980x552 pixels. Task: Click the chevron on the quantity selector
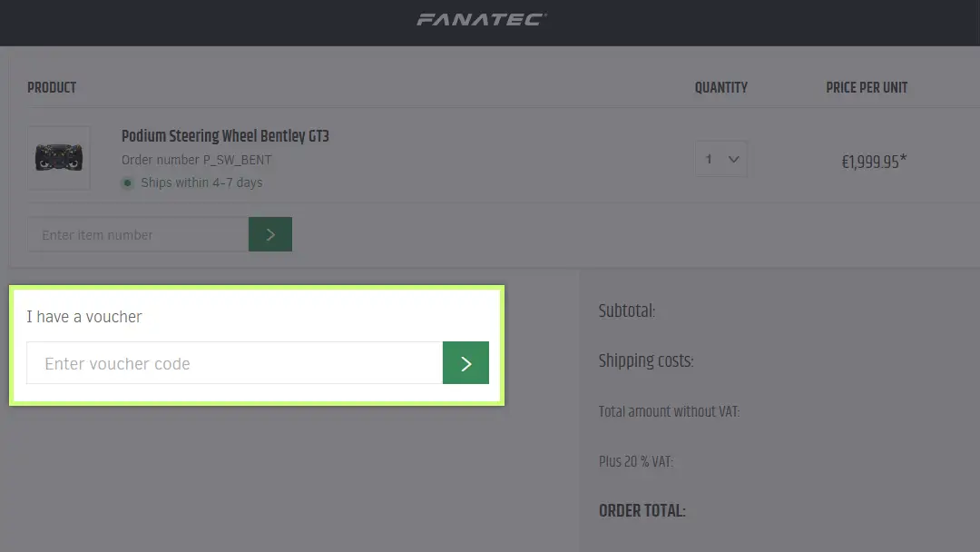pos(733,158)
